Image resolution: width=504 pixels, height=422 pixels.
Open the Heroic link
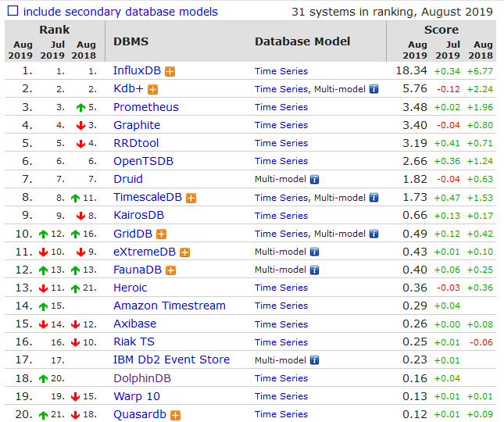(130, 288)
